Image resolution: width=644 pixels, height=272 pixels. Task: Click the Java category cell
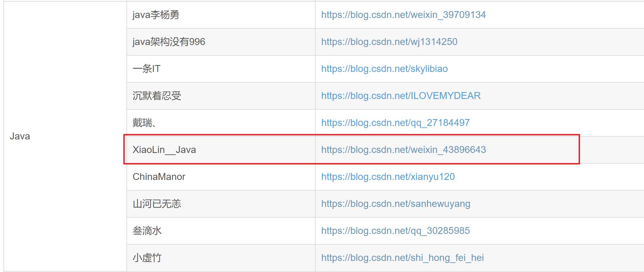click(x=65, y=136)
